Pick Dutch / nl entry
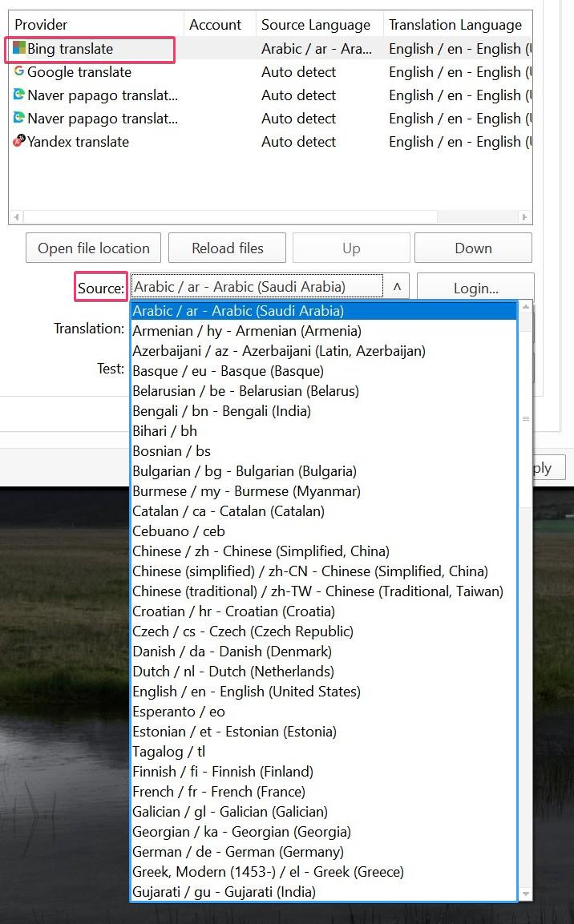The width and height of the screenshot is (574, 924). [324, 672]
